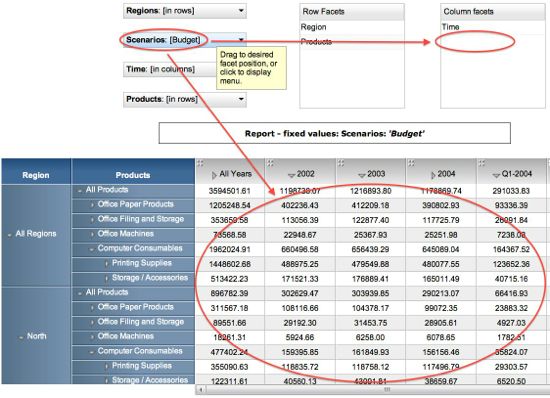Collapse the 2002 column triangle
Viewport: 550px width, 398px height.
[x=291, y=175]
